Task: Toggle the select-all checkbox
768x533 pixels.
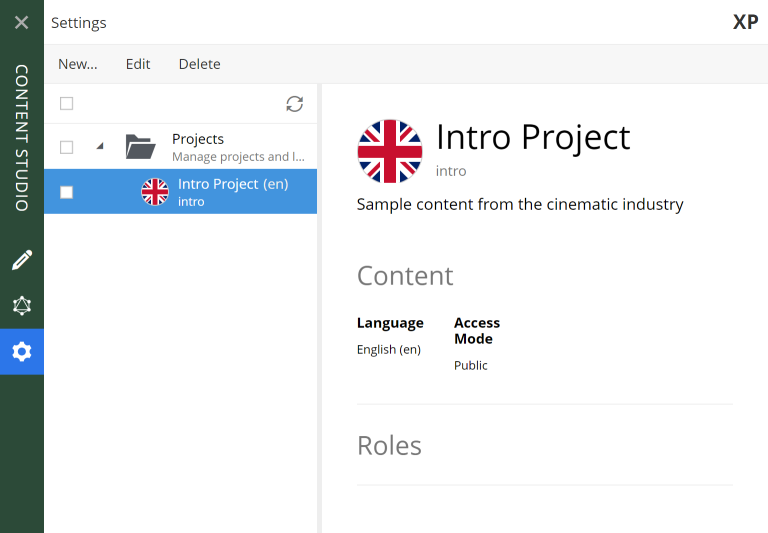Action: [67, 104]
